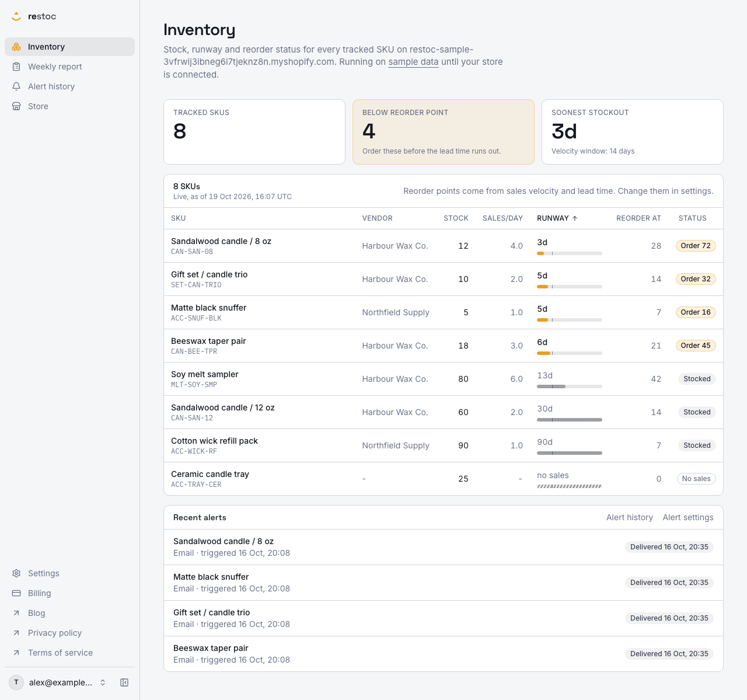This screenshot has width=747, height=700.
Task: Click the Below Reorder Point card
Action: click(444, 132)
